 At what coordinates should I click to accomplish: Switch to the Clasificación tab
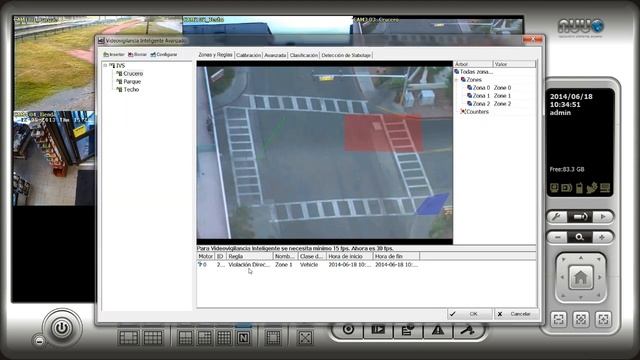pyautogui.click(x=304, y=55)
